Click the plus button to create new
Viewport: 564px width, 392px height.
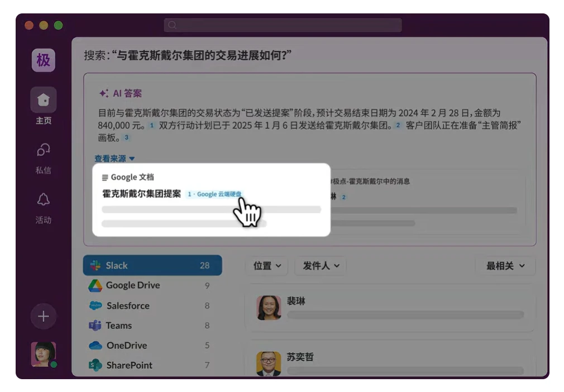point(44,316)
